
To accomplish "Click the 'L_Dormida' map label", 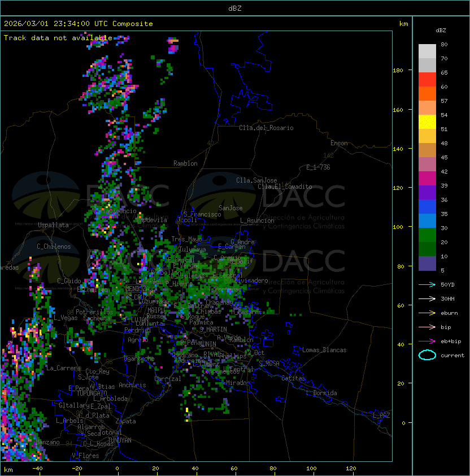I will (x=321, y=393).
